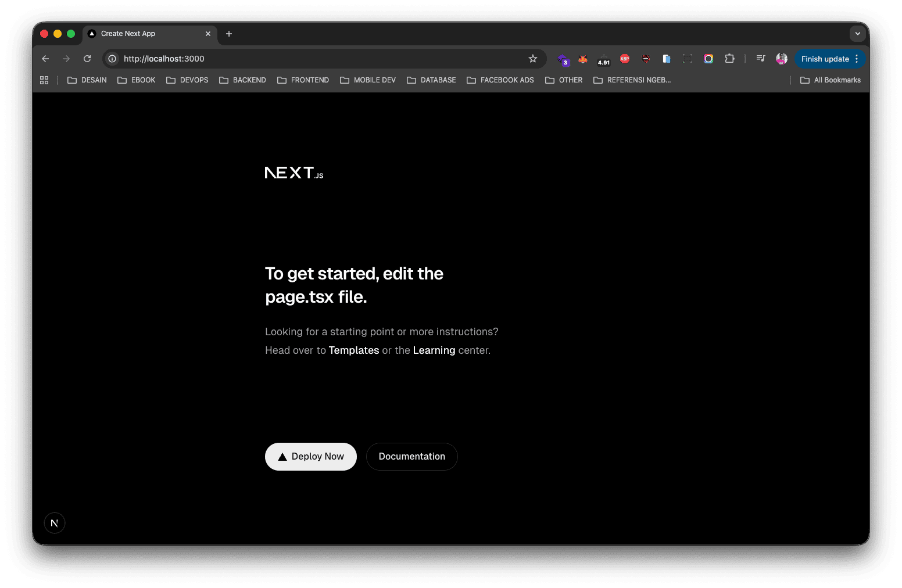This screenshot has width=902, height=588.
Task: Click the Deploy Now button
Action: tap(310, 457)
